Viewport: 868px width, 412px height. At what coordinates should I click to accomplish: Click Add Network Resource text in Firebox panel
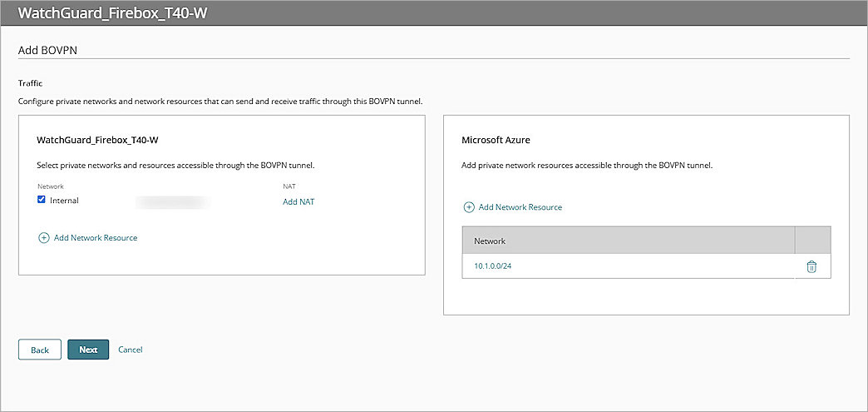[x=96, y=238]
